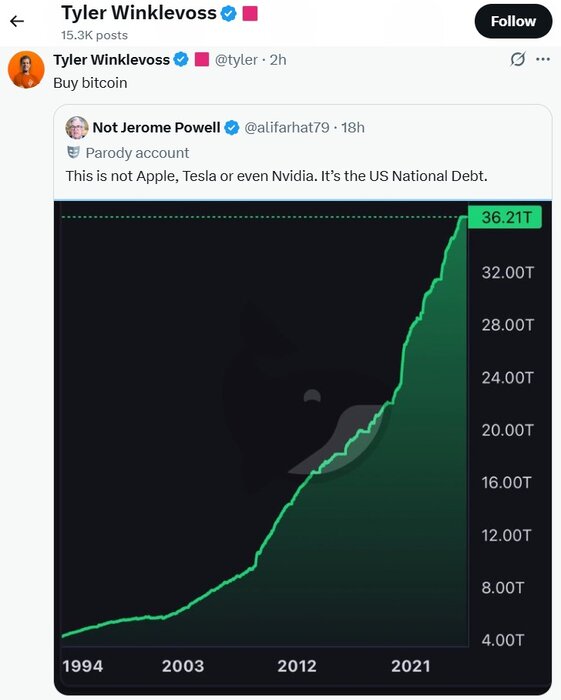Screen dimensions: 561x700
Task: Open the Not Jerome Powell display name
Action: click(x=156, y=128)
